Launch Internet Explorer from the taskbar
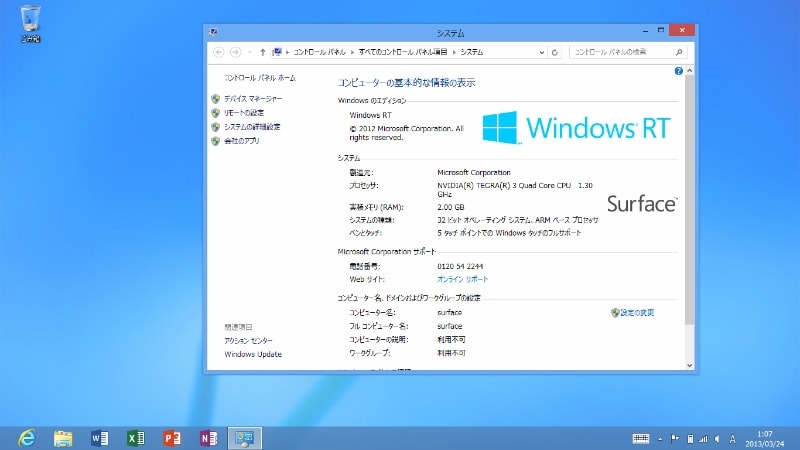 pyautogui.click(x=27, y=438)
